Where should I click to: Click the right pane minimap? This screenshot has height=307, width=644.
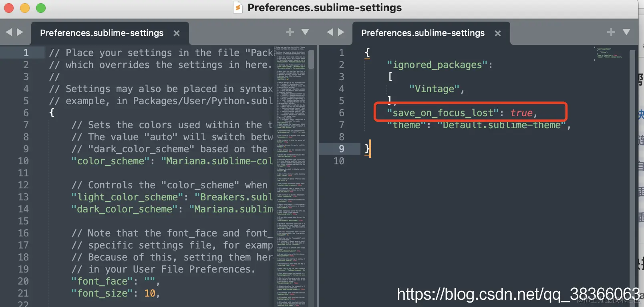(x=609, y=53)
